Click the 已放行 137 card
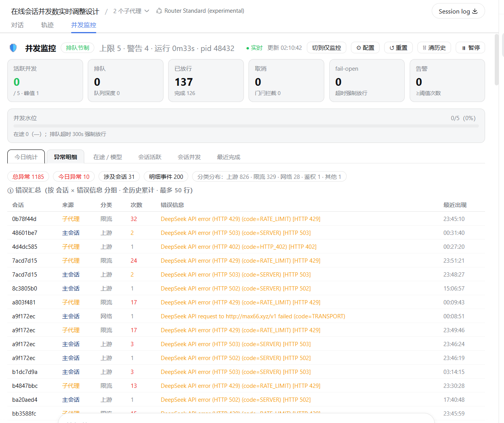The height and width of the screenshot is (423, 504). point(206,80)
